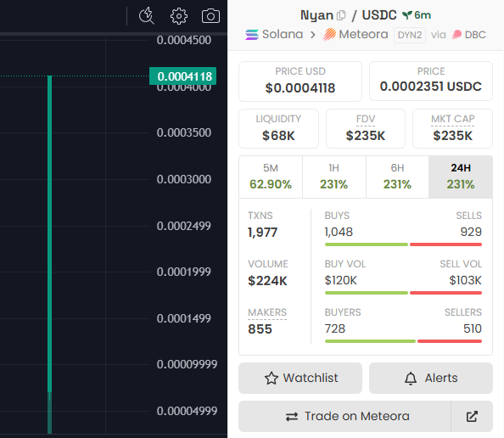The image size is (504, 438).
Task: Click the Nyan token name
Action: point(316,15)
